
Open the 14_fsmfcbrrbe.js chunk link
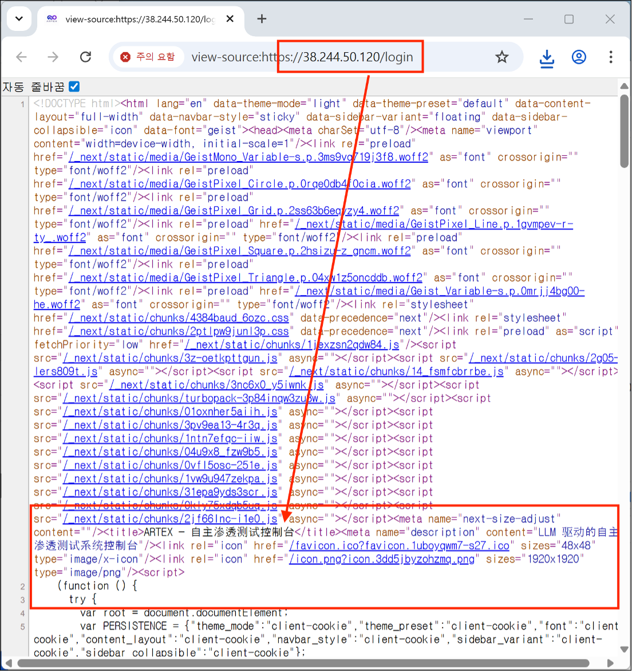pos(397,372)
